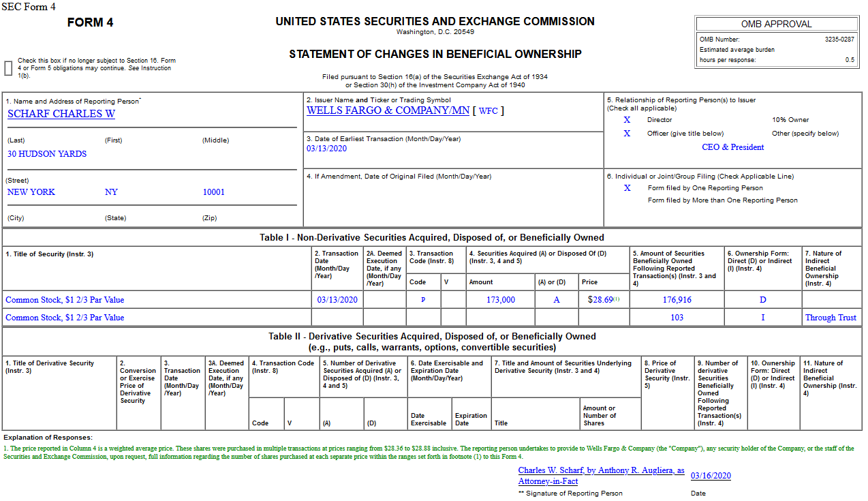This screenshot has height=501, width=868.
Task: Select the $28.69 price cell
Action: click(604, 300)
